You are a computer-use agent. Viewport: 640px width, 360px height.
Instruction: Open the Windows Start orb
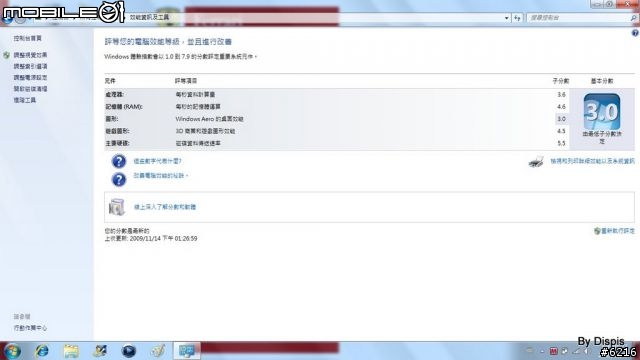pyautogui.click(x=12, y=351)
